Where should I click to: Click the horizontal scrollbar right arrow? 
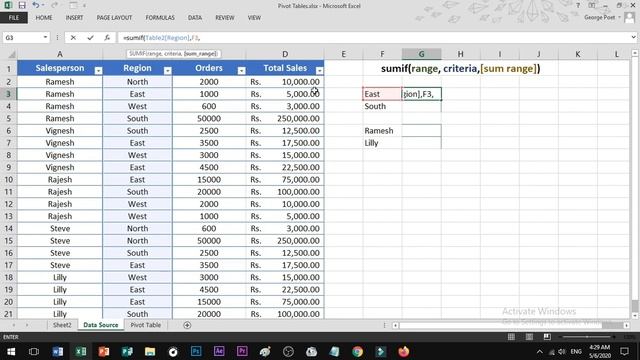(626, 325)
